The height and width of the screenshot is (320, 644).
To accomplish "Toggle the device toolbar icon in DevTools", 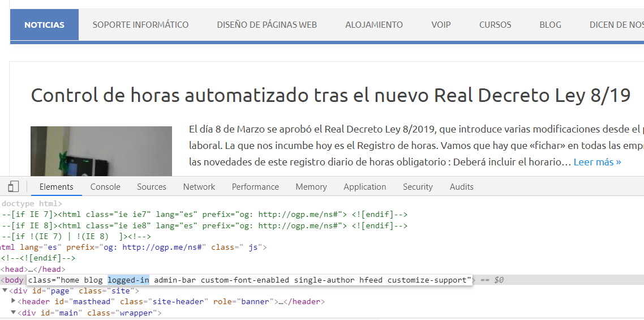I will pyautogui.click(x=14, y=187).
